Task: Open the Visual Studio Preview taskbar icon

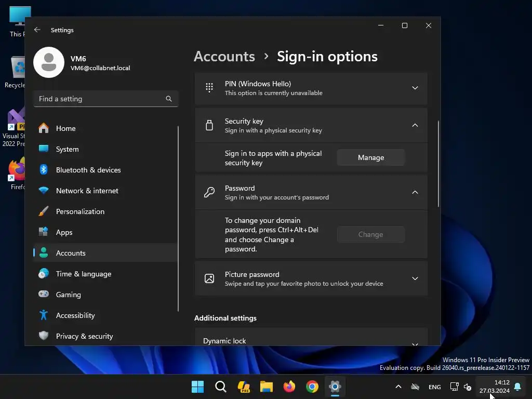Action: [x=244, y=387]
